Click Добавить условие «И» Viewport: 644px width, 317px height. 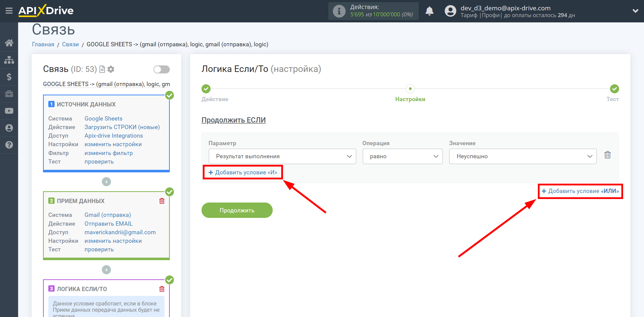pos(243,172)
